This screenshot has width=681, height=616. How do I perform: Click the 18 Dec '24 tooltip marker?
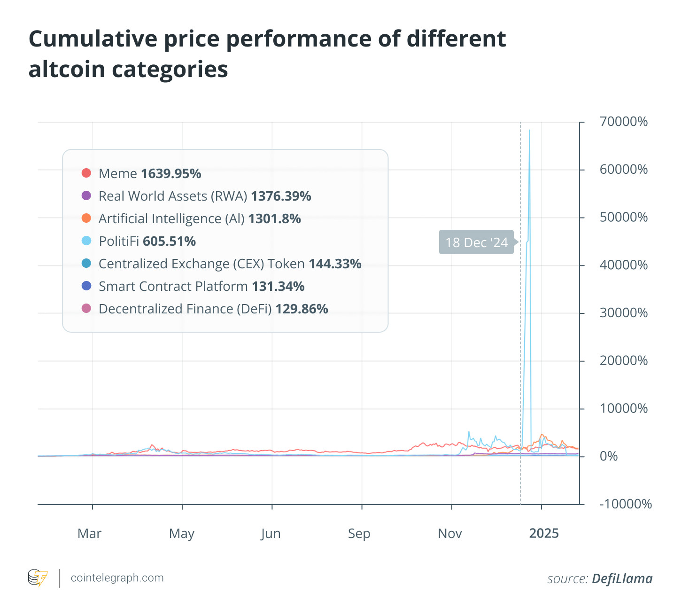[x=476, y=242]
